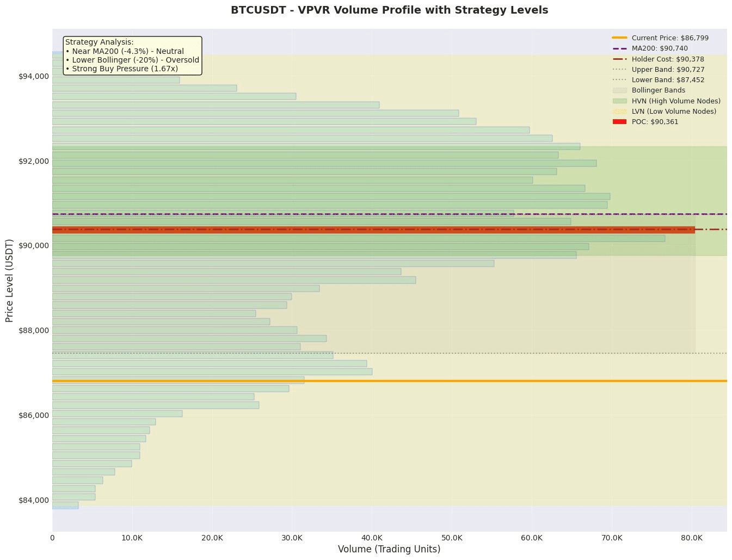Click the $88,000 y-axis tick label
732x560 pixels.
pos(34,330)
